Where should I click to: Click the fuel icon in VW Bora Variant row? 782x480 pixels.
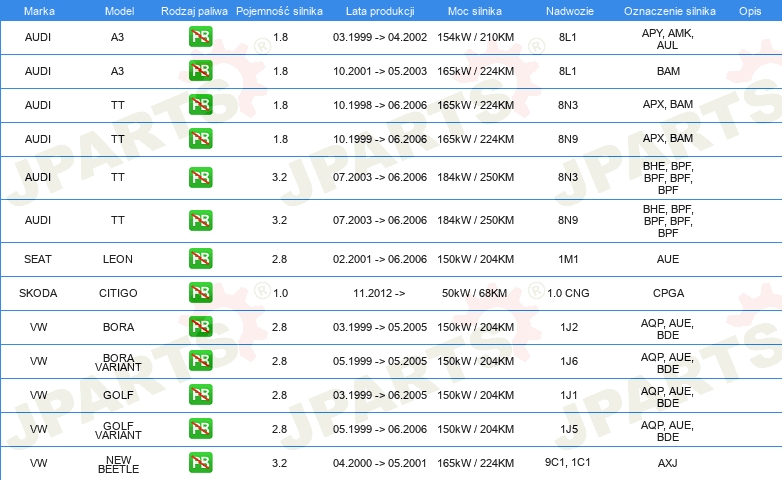[200, 360]
